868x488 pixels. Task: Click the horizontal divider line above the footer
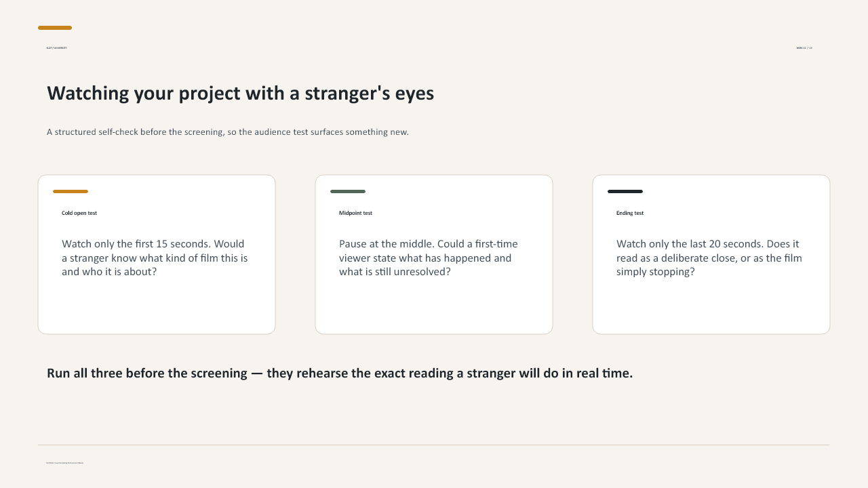pyautogui.click(x=434, y=445)
